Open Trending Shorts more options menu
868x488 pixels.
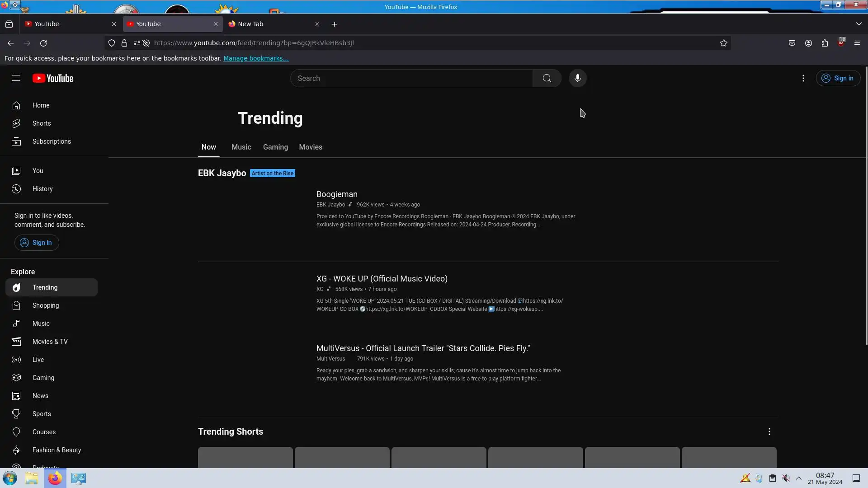(769, 432)
